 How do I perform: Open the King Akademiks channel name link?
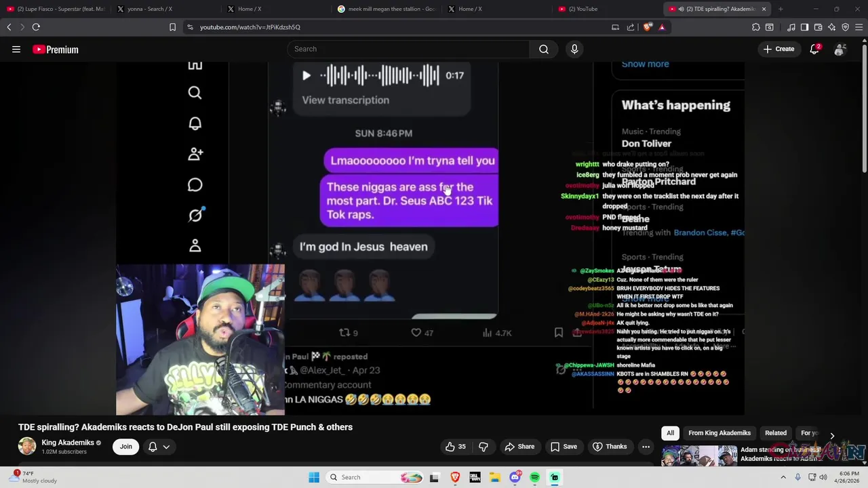tap(68, 443)
